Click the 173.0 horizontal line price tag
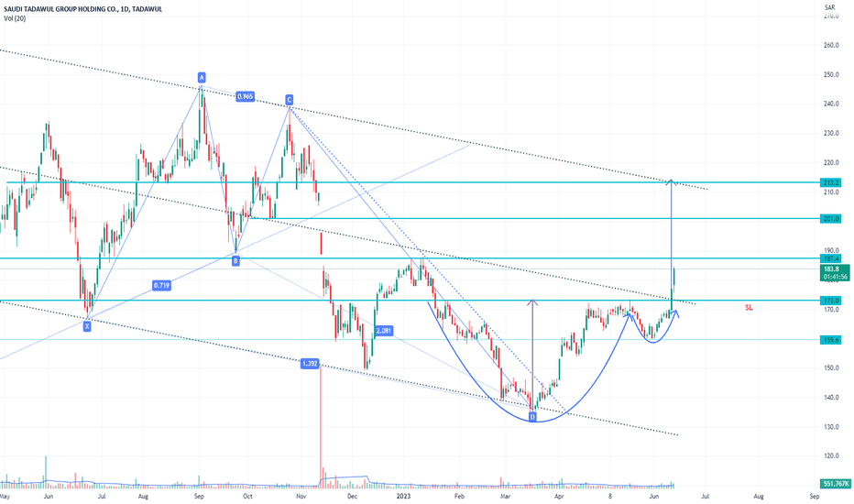This screenshot has width=854, height=504. [832, 301]
